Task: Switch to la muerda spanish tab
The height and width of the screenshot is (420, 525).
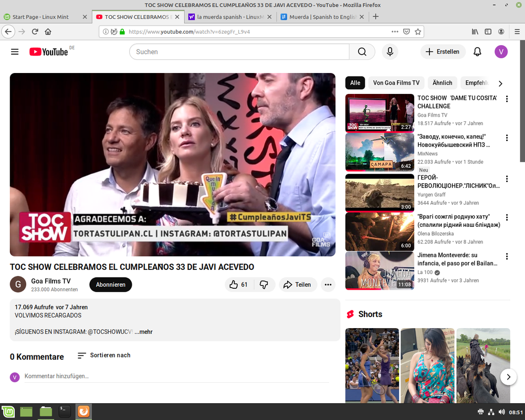Action: point(230,17)
